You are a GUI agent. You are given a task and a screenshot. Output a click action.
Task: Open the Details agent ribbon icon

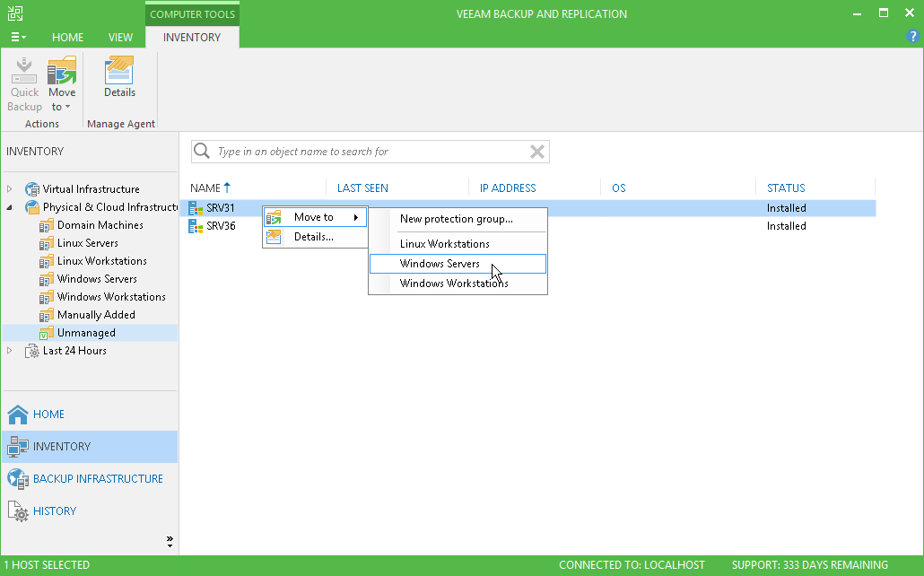click(x=119, y=71)
